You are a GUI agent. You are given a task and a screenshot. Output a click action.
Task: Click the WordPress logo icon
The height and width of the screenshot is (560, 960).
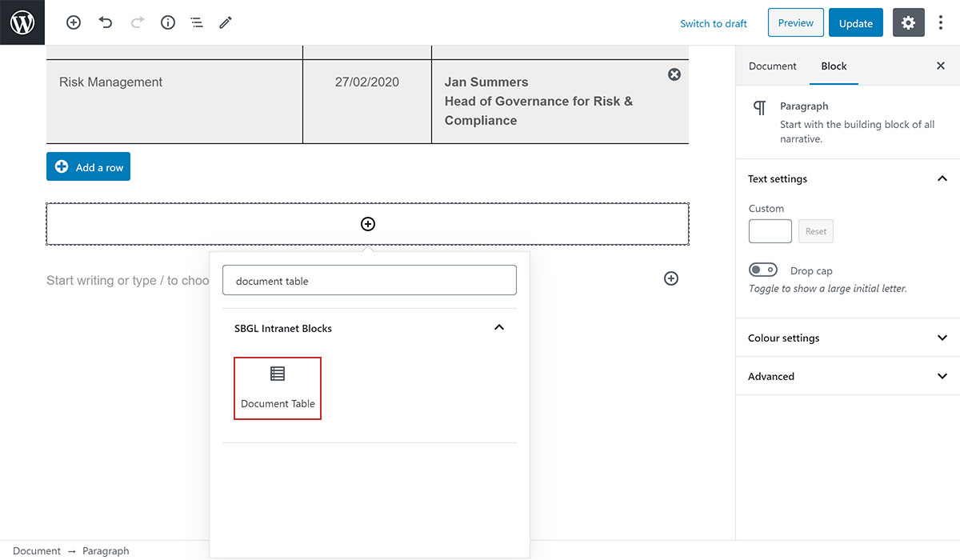tap(22, 22)
